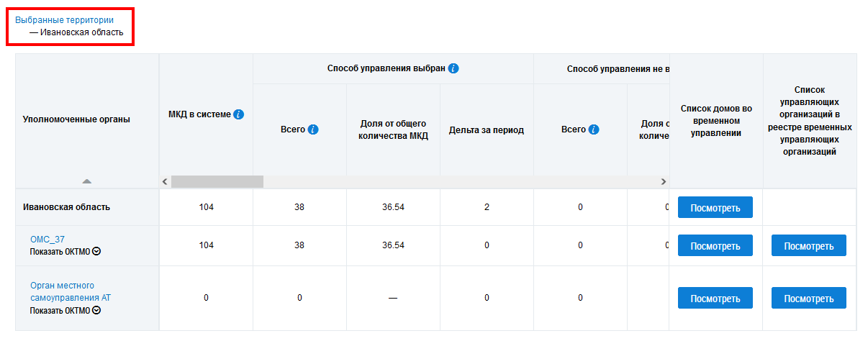
Task: Click left arrow of table horizontal scrollbar
Action: coord(165,182)
